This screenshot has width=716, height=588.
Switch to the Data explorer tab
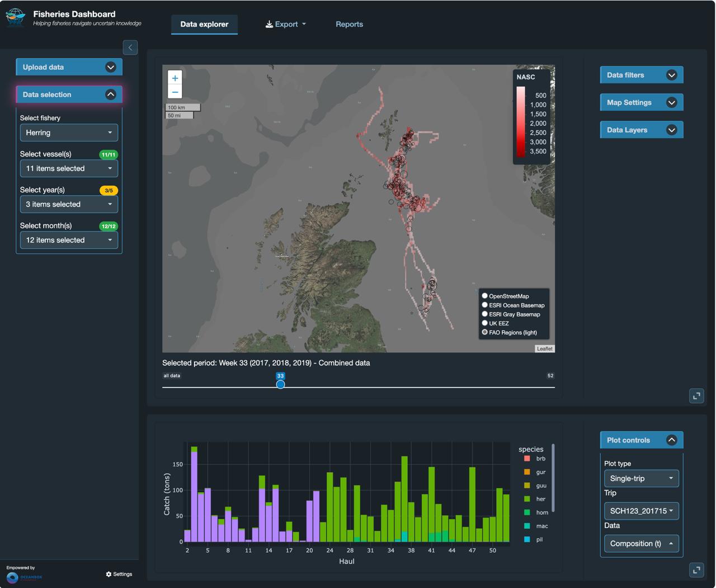(x=204, y=24)
